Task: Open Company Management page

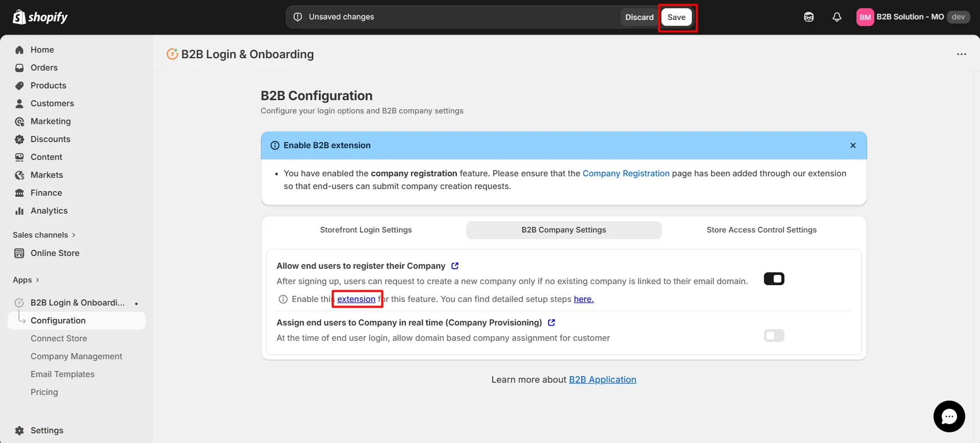Action: coord(77,356)
